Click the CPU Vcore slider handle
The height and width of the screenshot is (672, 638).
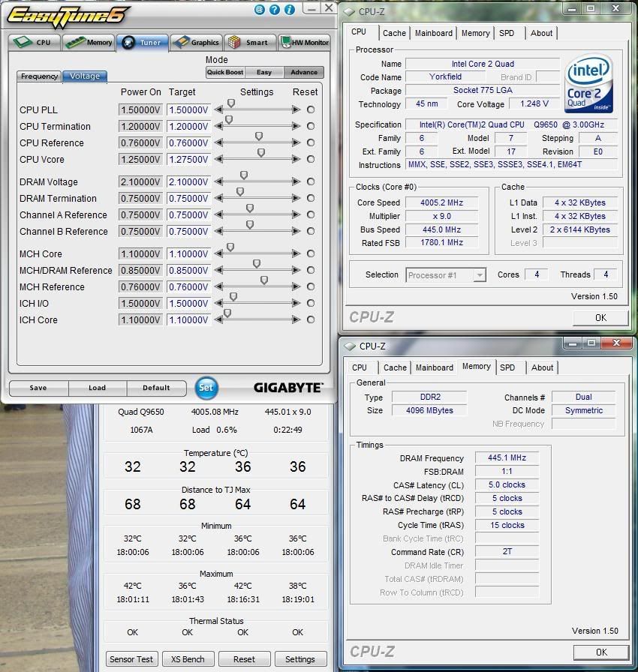pos(261,152)
